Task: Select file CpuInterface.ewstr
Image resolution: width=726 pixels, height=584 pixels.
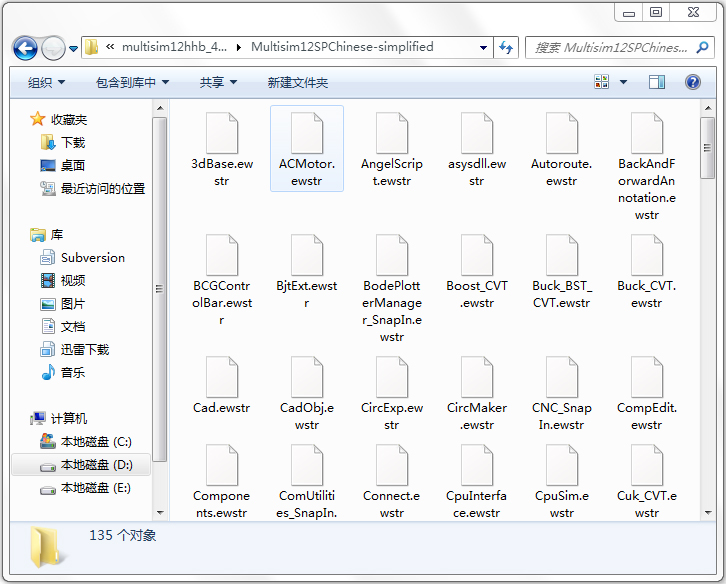Action: pyautogui.click(x=477, y=481)
